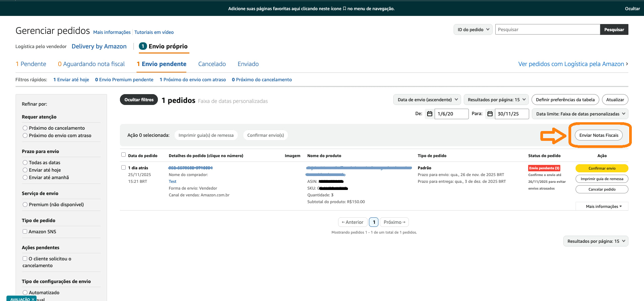This screenshot has width=644, height=301.
Task: Open the Mais informações help link
Action: click(x=112, y=32)
